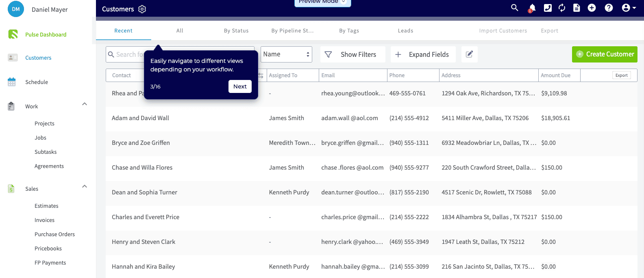This screenshot has width=644, height=278.
Task: Open Adam and David Wall customer
Action: (140, 118)
